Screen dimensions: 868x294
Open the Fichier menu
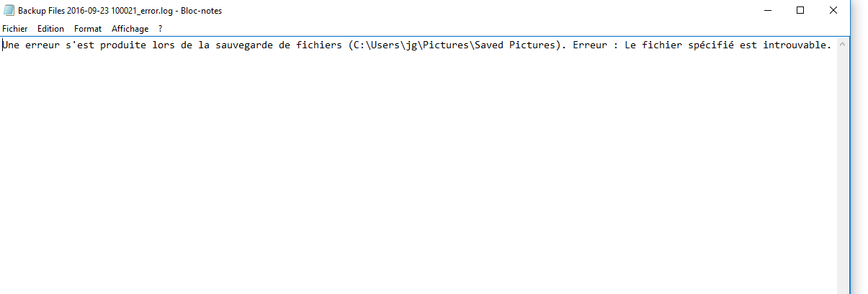15,29
